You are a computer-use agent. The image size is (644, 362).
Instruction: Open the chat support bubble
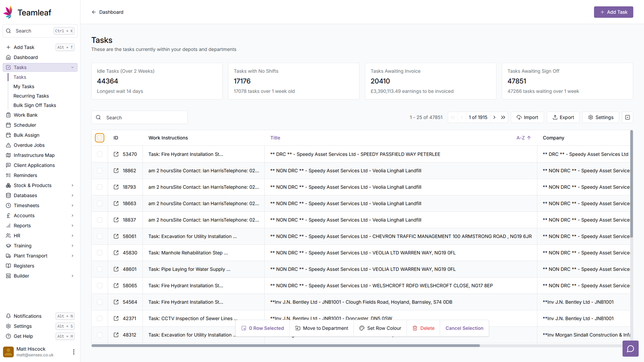(631, 349)
